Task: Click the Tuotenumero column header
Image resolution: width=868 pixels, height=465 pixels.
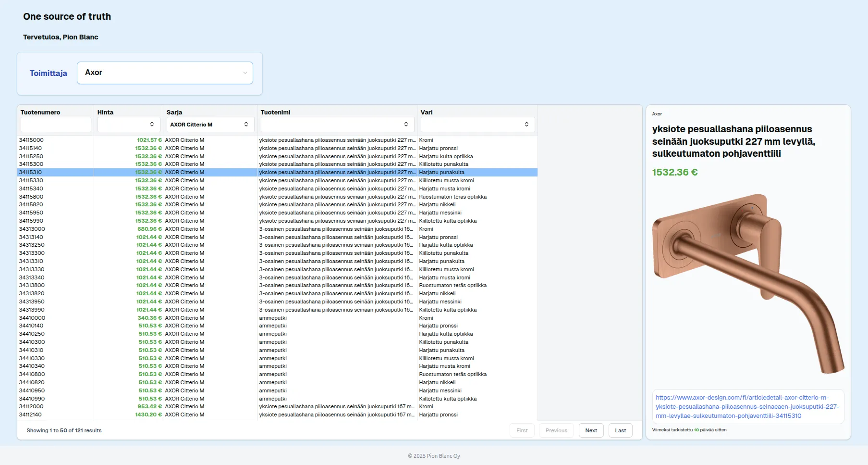Action: click(x=40, y=113)
